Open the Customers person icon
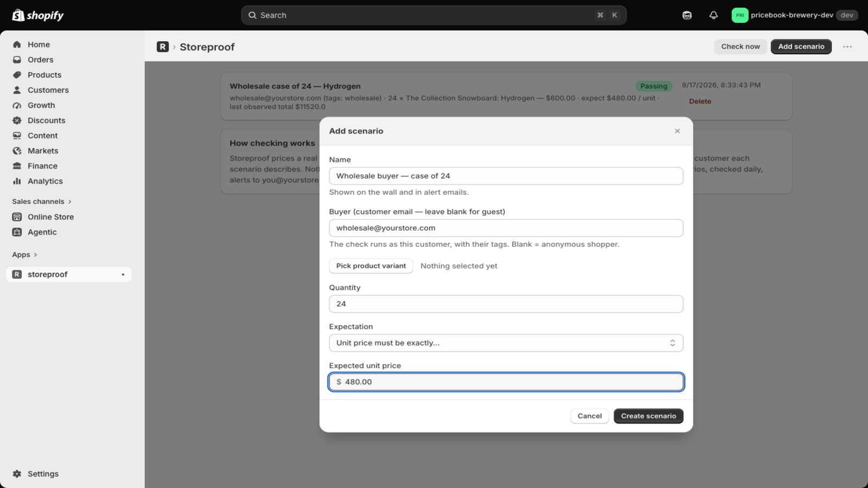Viewport: 868px width, 488px height. click(17, 90)
